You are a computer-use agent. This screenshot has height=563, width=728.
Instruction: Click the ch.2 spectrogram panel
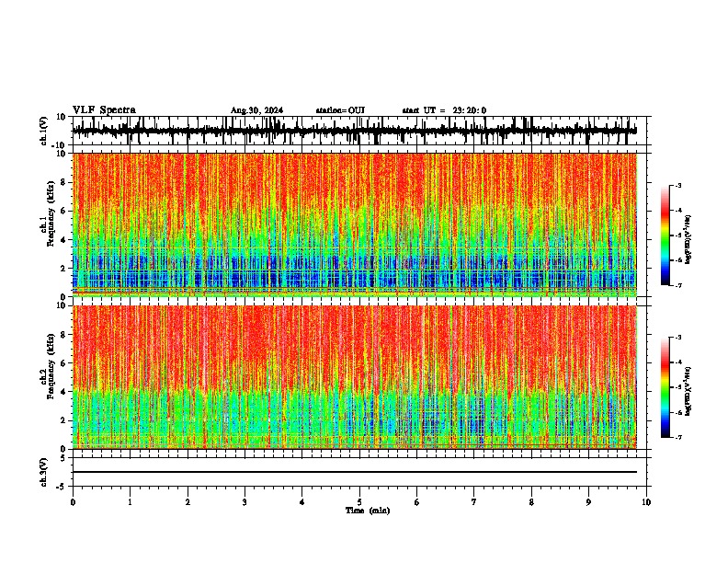355,377
